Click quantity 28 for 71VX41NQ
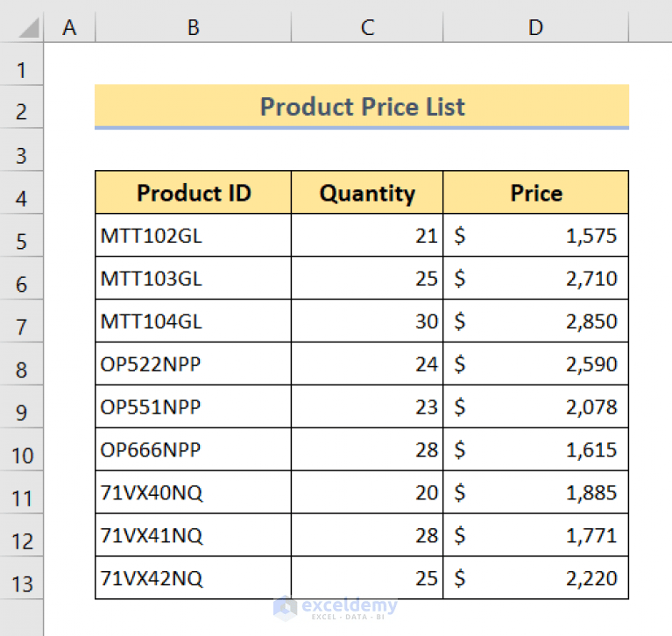672x636 pixels. (367, 535)
